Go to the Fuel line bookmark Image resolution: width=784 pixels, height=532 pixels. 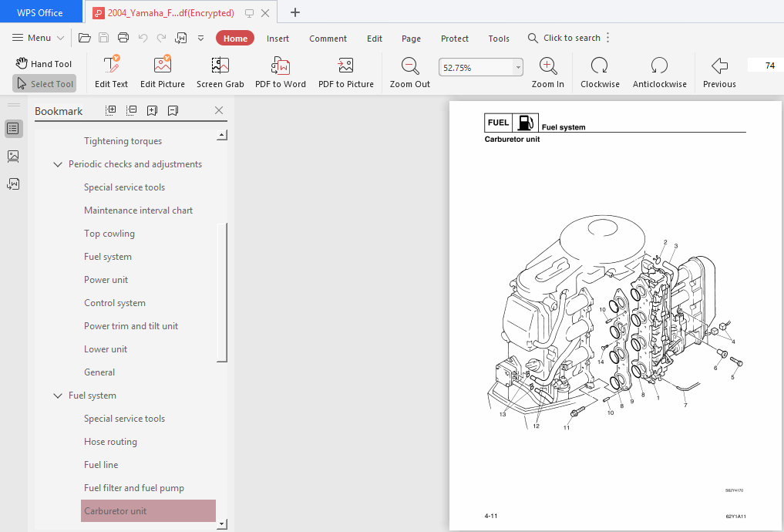coord(101,464)
